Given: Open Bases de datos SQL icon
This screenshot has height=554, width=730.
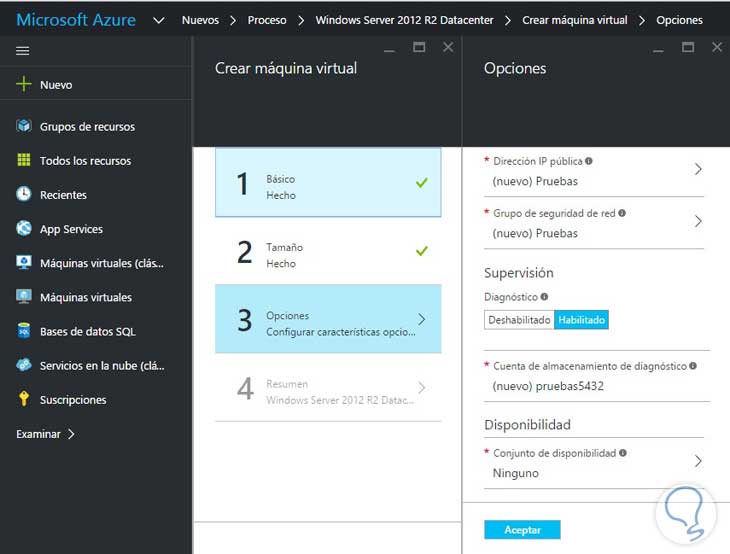Looking at the screenshot, I should tap(24, 331).
